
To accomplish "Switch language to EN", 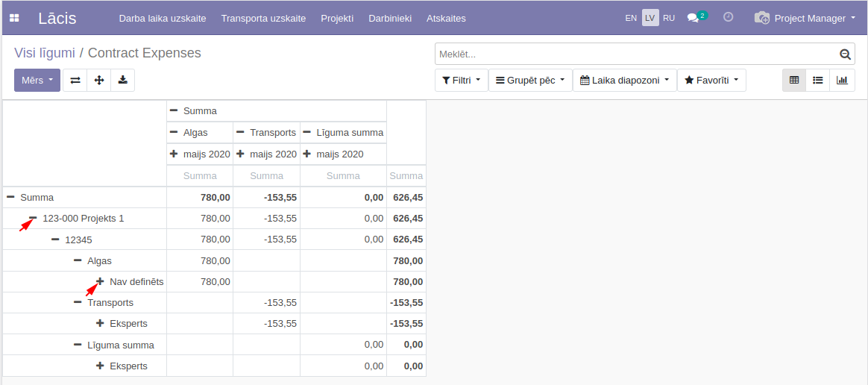I will coord(631,18).
